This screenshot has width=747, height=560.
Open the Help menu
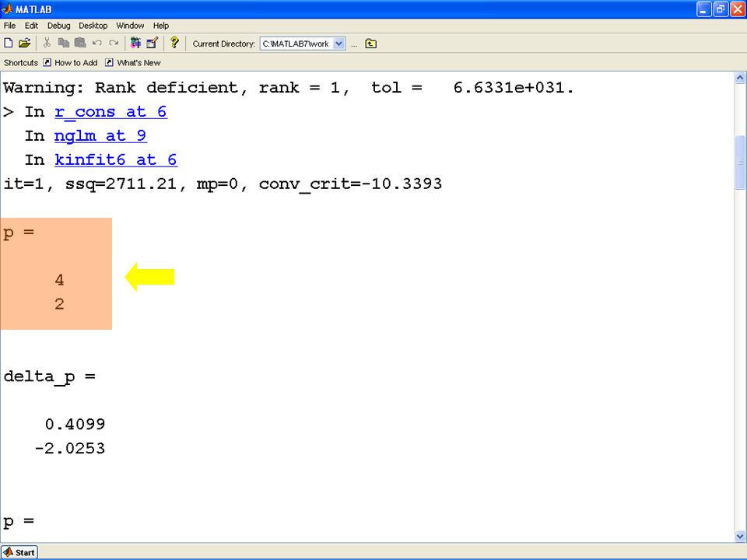pos(161,26)
